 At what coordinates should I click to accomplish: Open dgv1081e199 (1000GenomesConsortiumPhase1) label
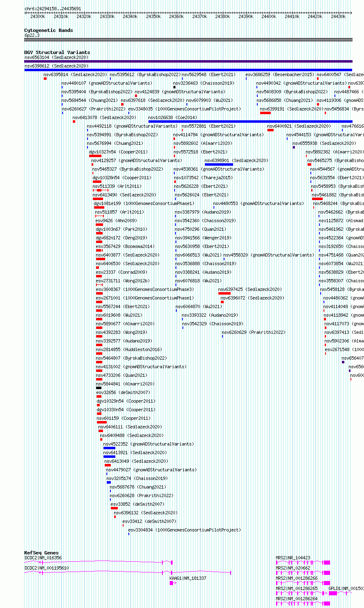click(x=144, y=203)
